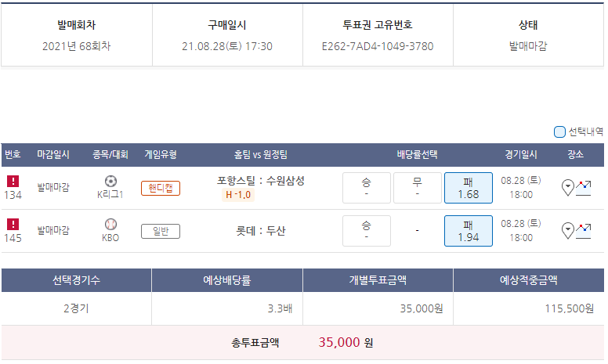
Task: Select 승 option for 포항스틸 vs 수원삼성
Action: 366,188
